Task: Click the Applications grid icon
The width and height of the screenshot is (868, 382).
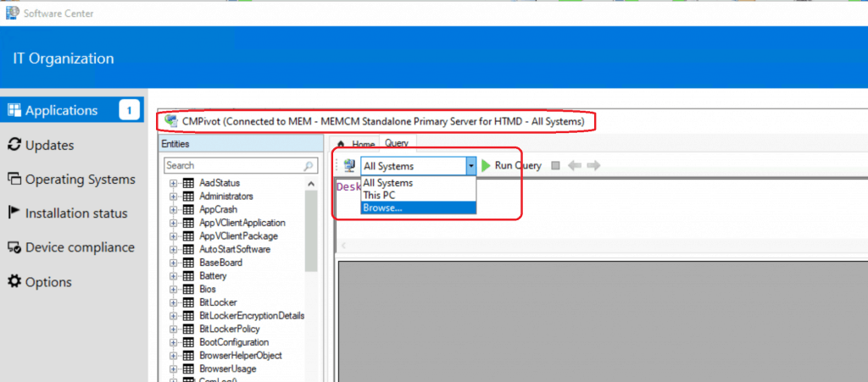Action: tap(14, 110)
